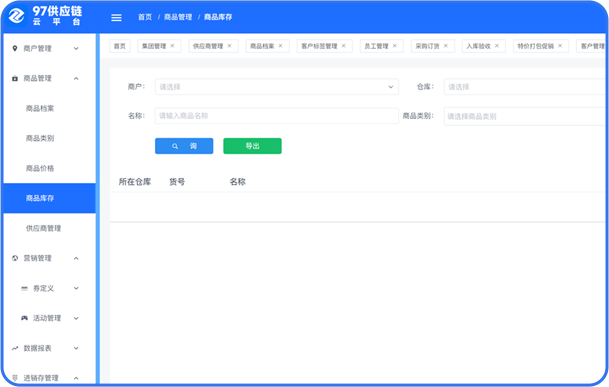Screen dimensions: 609x387
Task: Click the 券定义 card icon
Action: [x=24, y=288]
